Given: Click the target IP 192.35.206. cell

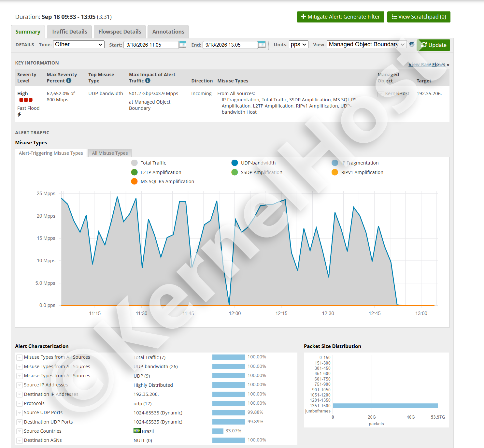Looking at the screenshot, I should (429, 94).
